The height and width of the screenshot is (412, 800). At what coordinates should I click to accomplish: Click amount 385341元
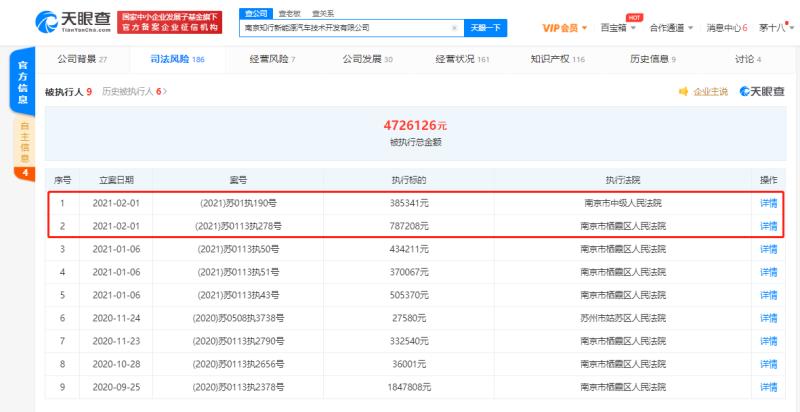tap(409, 203)
